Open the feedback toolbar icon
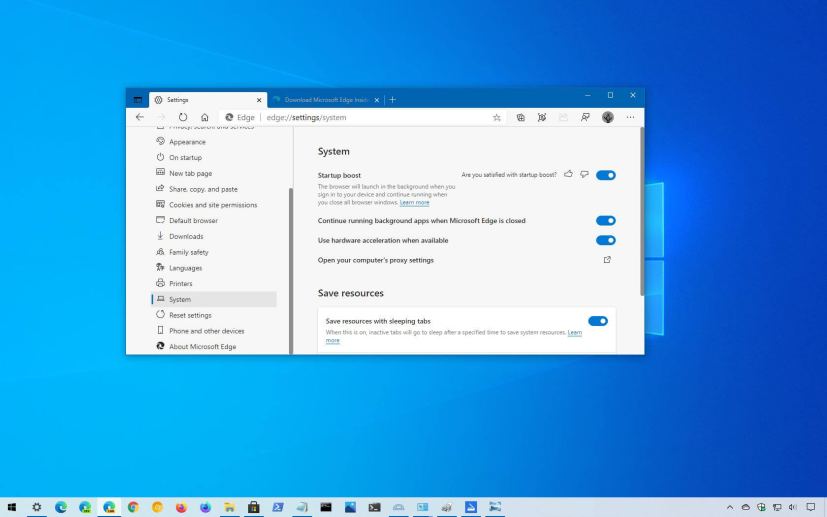This screenshot has height=517, width=827. (x=585, y=118)
